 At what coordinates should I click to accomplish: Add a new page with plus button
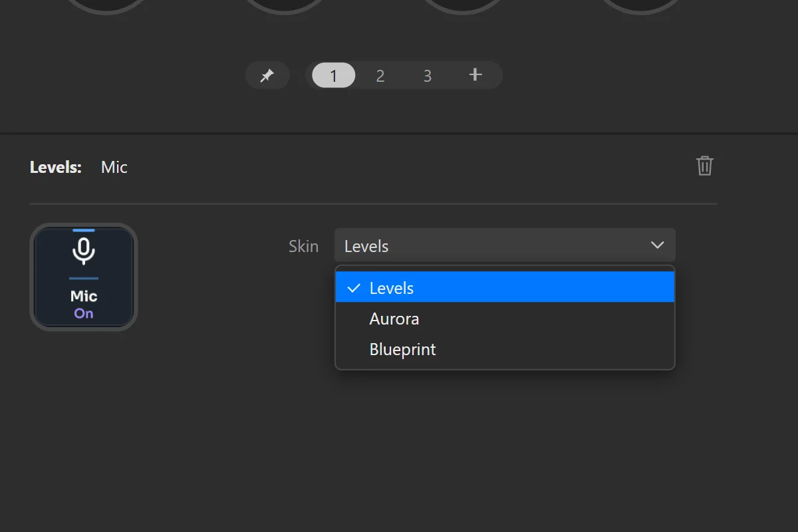[475, 75]
